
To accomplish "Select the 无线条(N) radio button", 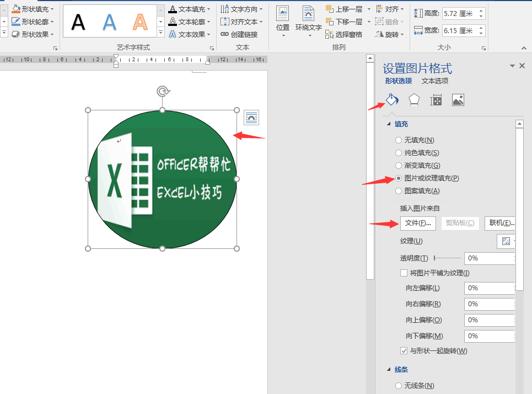I will point(399,386).
